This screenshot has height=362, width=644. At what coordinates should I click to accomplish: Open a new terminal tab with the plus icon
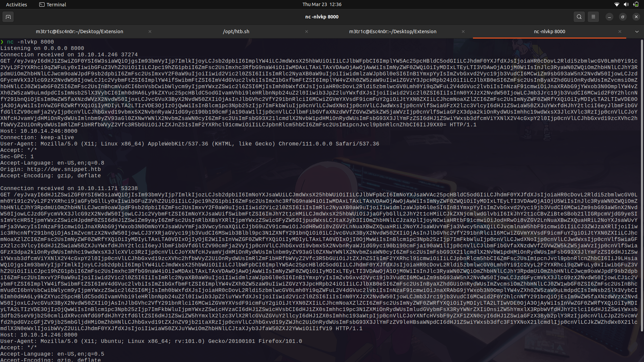point(8,16)
